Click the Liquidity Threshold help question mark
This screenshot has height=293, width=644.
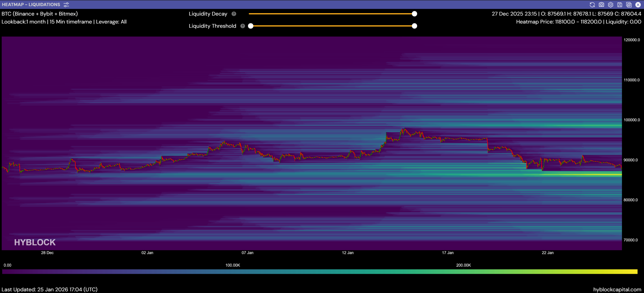(x=242, y=26)
